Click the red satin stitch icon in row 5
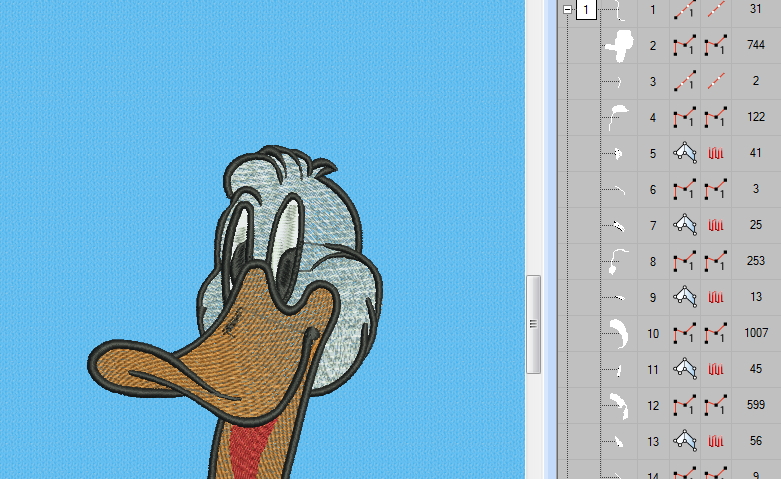 (716, 153)
